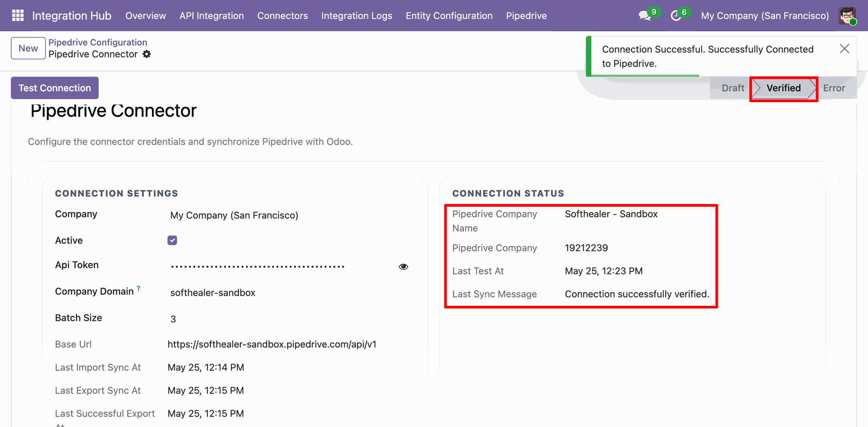Click the Last Export Sync At date value
Screen dimensions: 868x427
click(206, 390)
